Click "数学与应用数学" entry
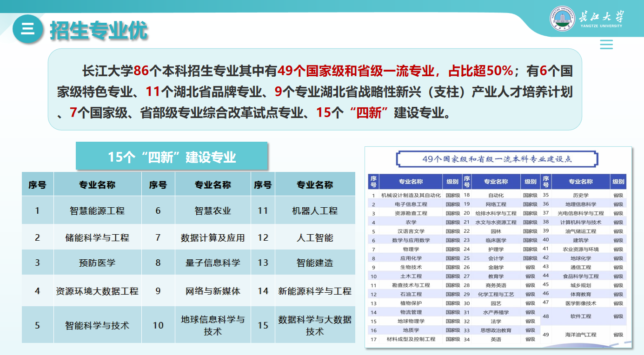 tap(411, 240)
